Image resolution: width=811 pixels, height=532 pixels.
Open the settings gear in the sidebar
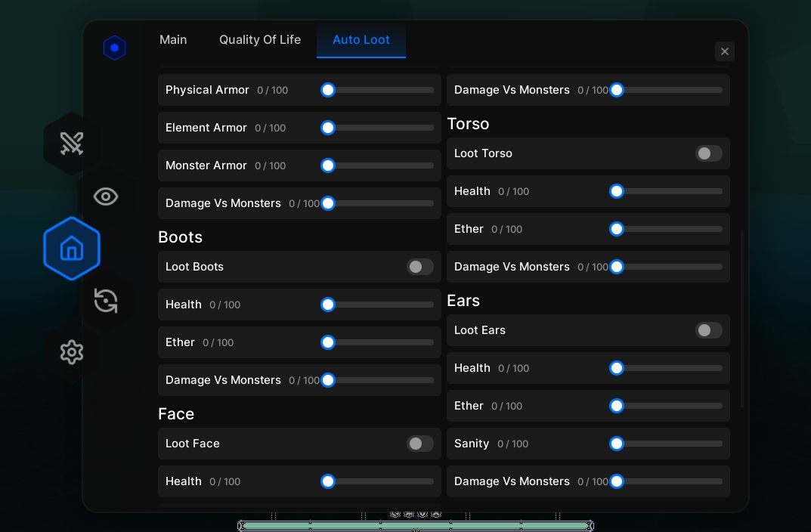pos(72,352)
